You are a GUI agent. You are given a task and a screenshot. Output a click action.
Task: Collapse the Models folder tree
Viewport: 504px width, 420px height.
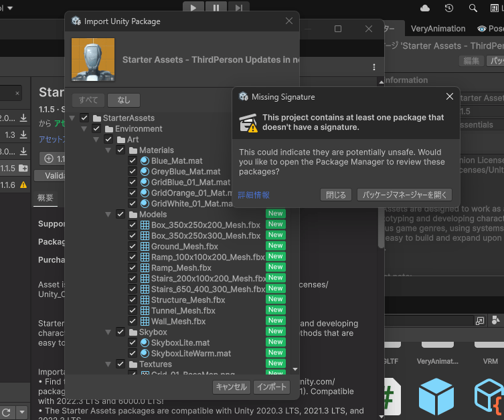click(x=108, y=215)
